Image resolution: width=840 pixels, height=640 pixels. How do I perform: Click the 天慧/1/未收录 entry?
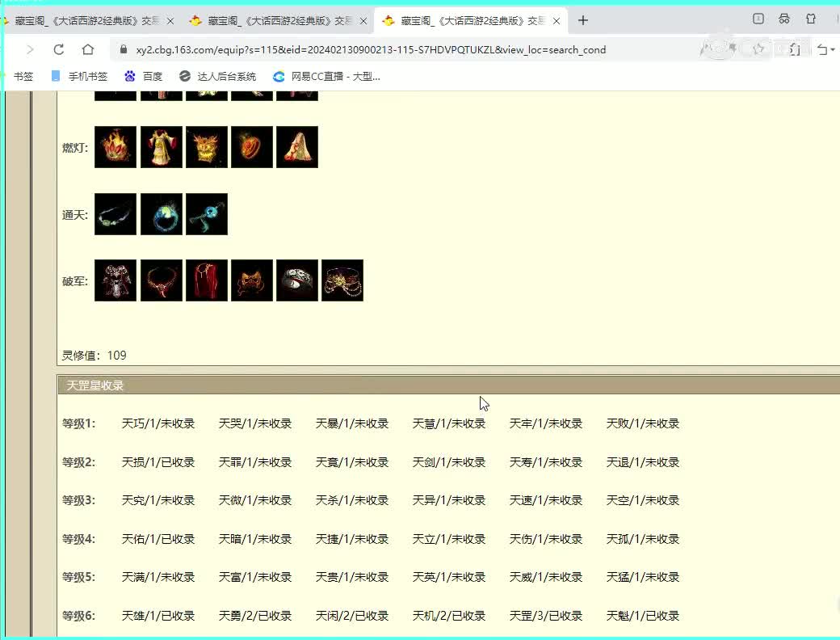pos(449,423)
